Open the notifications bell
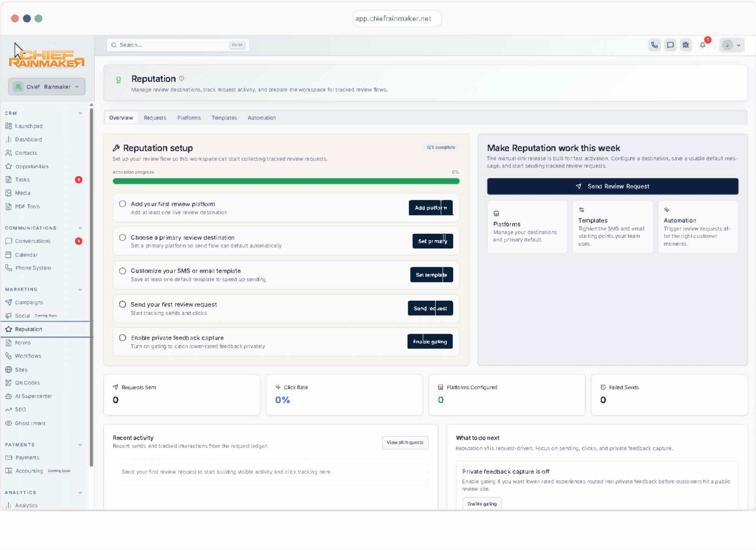756x550 pixels. tap(702, 45)
